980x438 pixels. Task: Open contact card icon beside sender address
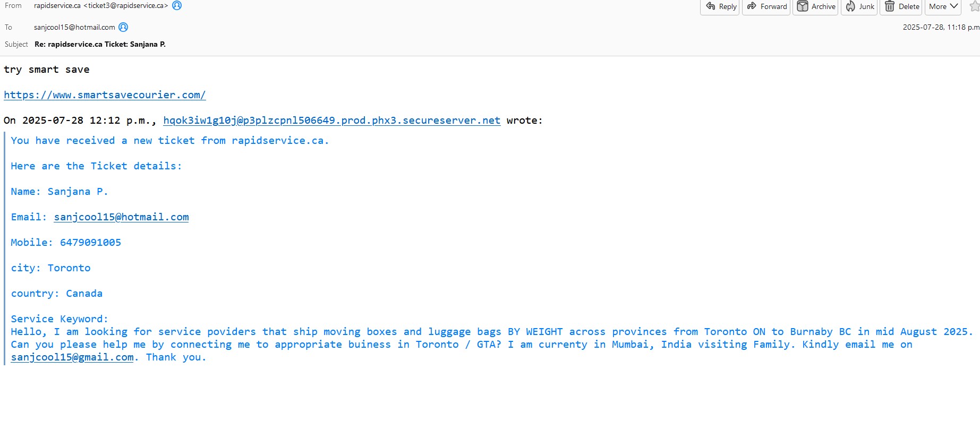pos(177,5)
